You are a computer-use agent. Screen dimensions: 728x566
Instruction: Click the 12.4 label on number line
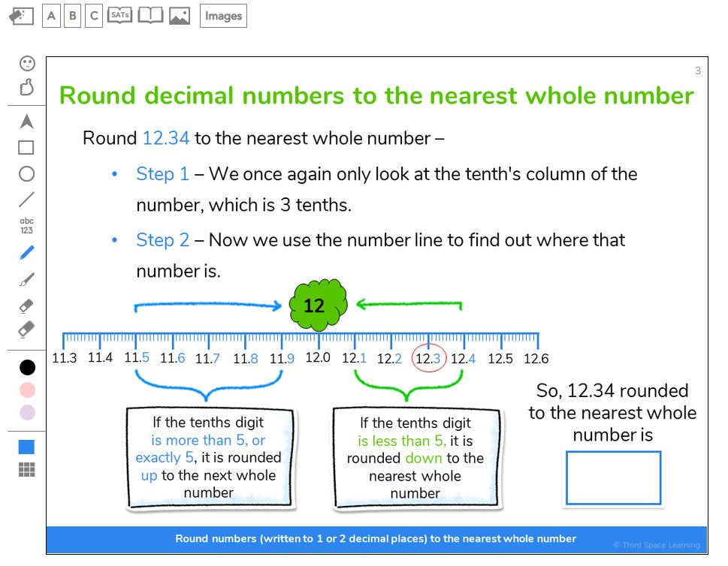[463, 359]
